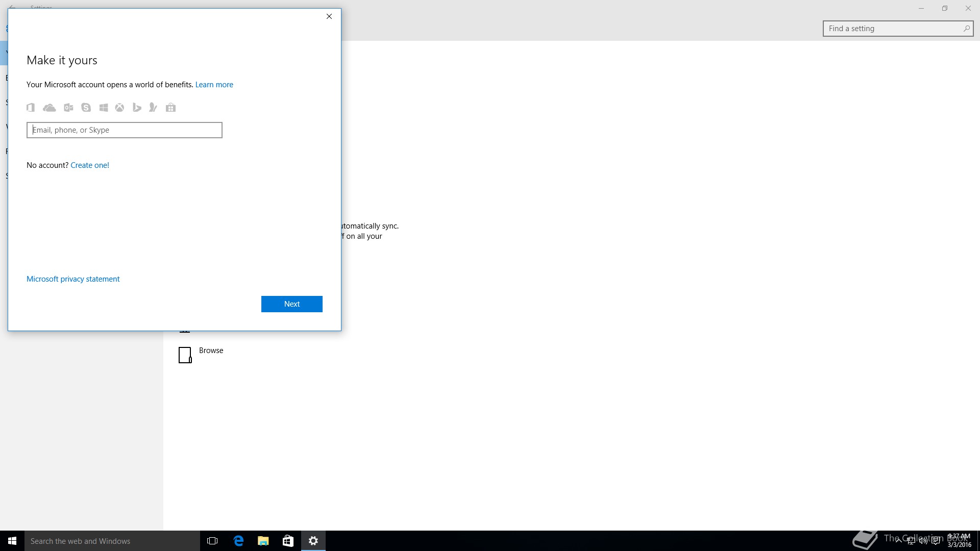This screenshot has width=980, height=551.
Task: Click the Windows logo icon in the dialog
Action: click(104, 108)
